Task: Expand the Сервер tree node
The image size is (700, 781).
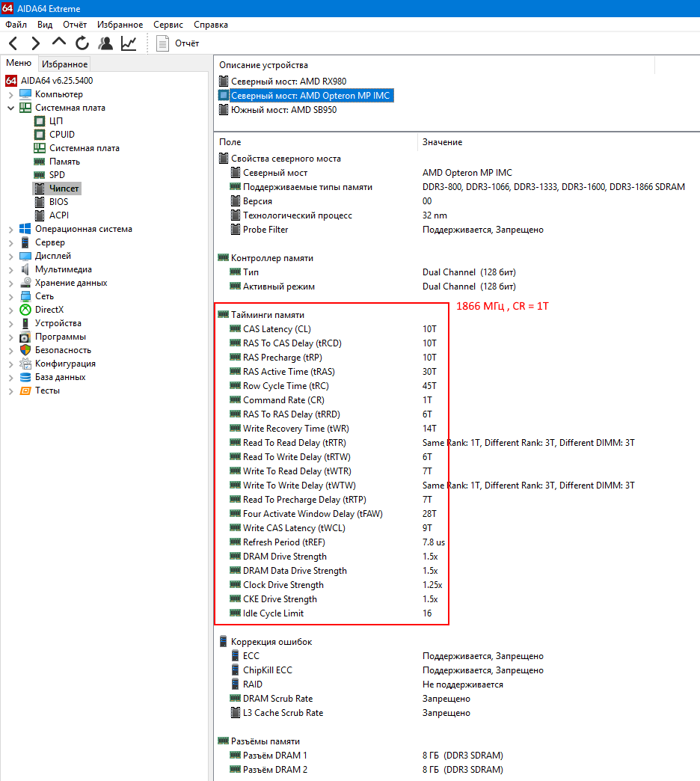Action: point(11,242)
